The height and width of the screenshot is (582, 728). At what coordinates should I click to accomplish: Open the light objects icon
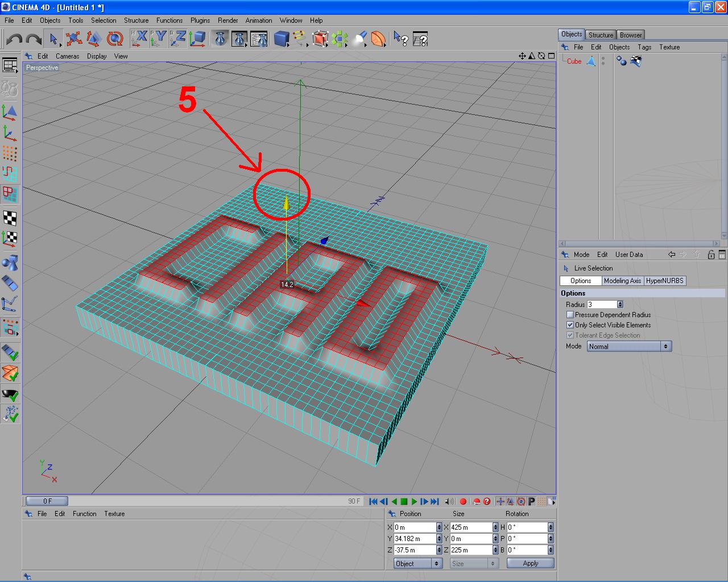coord(359,39)
